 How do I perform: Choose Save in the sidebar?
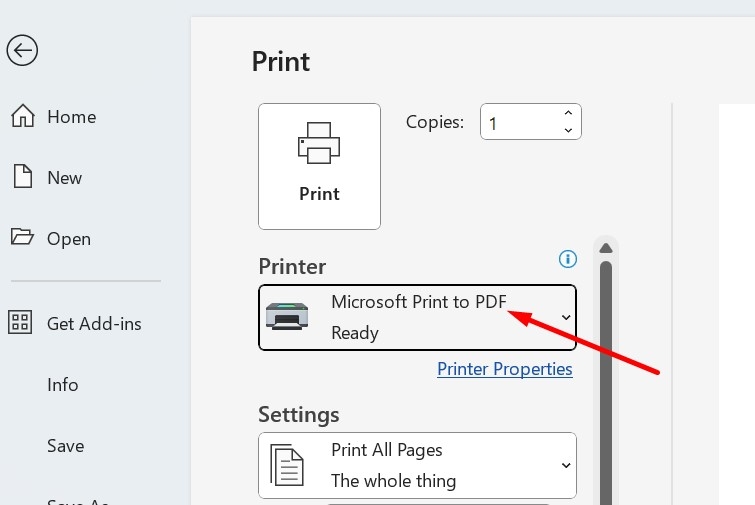[x=65, y=446]
